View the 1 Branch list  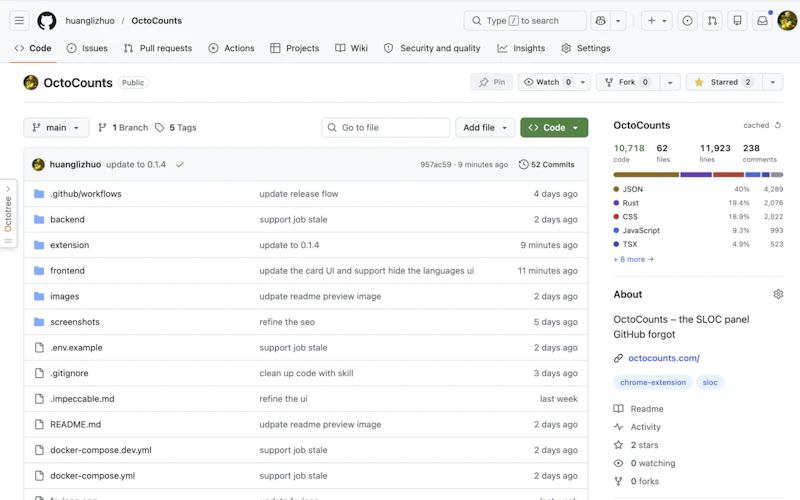tap(123, 128)
